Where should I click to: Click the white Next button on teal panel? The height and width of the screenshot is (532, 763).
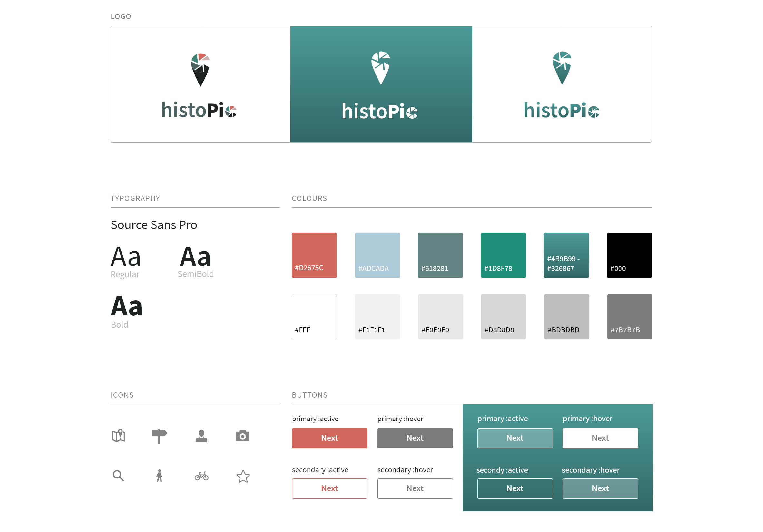coord(600,438)
